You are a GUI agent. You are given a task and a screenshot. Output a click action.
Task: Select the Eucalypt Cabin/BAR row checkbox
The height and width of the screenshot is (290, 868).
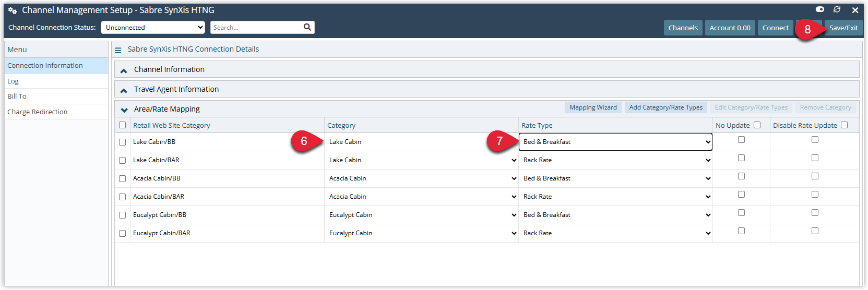tap(122, 233)
